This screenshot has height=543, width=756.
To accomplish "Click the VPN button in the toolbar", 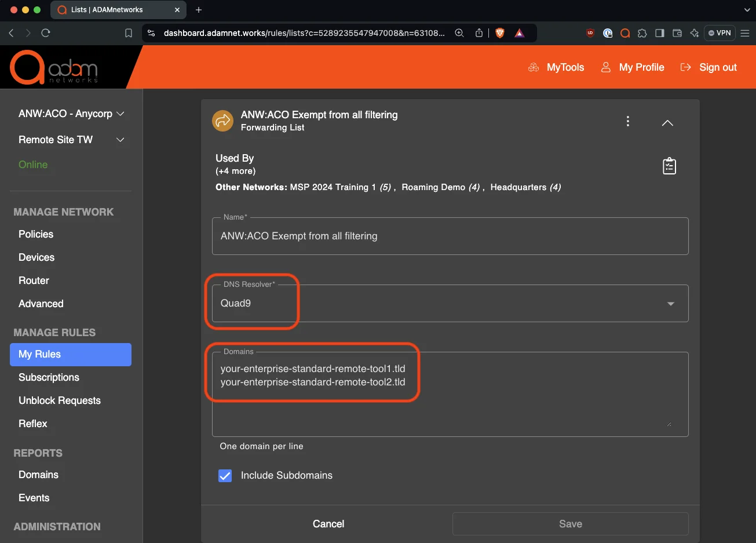I will pyautogui.click(x=720, y=33).
